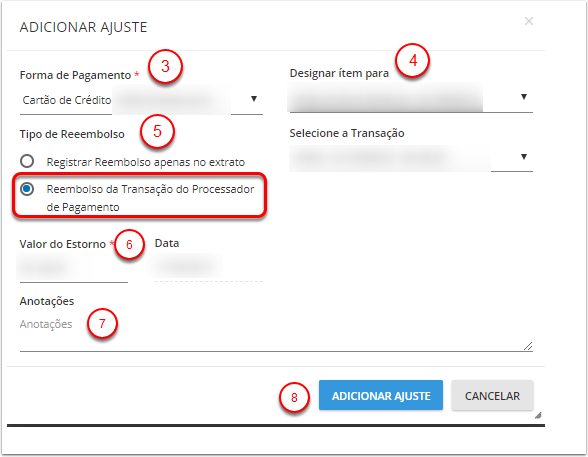The image size is (588, 457).
Task: Click the red circle marker numbered 4
Action: (412, 60)
